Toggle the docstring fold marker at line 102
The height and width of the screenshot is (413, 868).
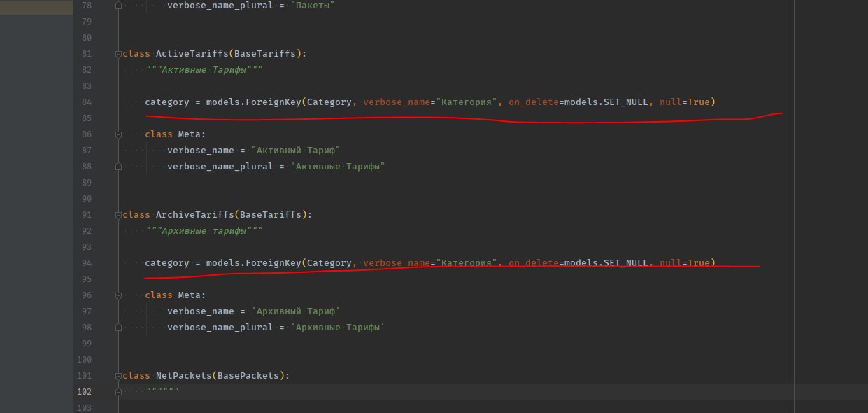(x=118, y=392)
